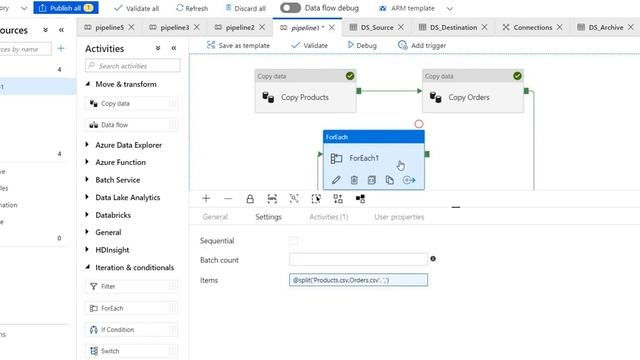Select the Copy data activity in list
The width and height of the screenshot is (640, 360).
point(131,104)
